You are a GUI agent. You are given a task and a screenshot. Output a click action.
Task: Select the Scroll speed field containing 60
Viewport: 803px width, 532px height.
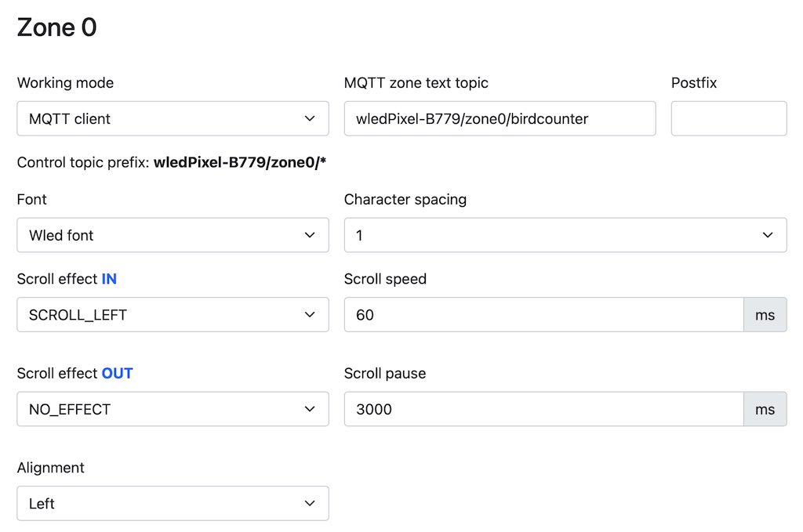click(544, 315)
